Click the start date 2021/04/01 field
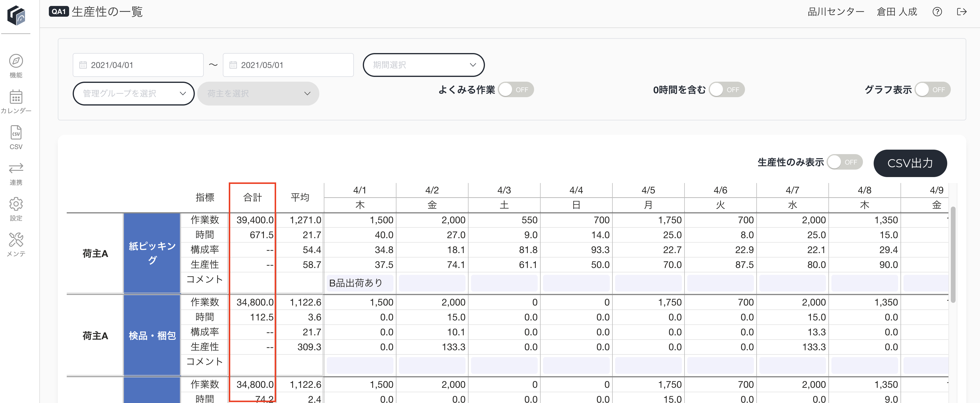The image size is (980, 403). (138, 65)
